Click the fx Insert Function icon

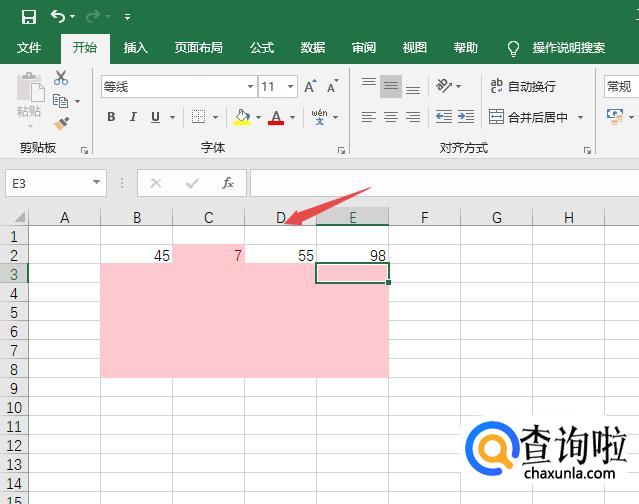tap(228, 183)
